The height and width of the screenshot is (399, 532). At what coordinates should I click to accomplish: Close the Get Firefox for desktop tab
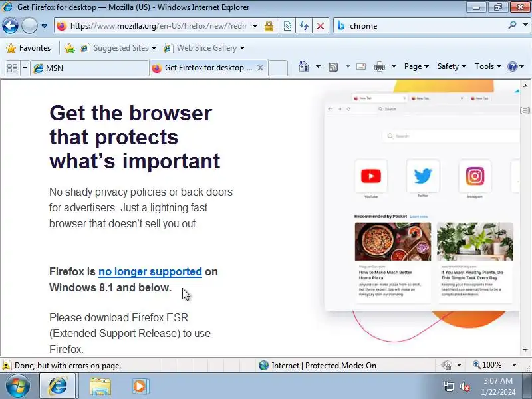click(260, 68)
